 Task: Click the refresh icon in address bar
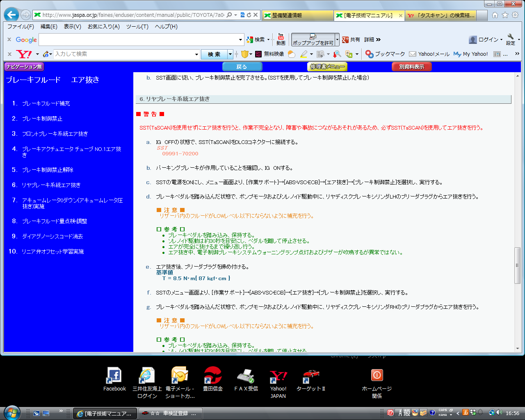pyautogui.click(x=249, y=15)
